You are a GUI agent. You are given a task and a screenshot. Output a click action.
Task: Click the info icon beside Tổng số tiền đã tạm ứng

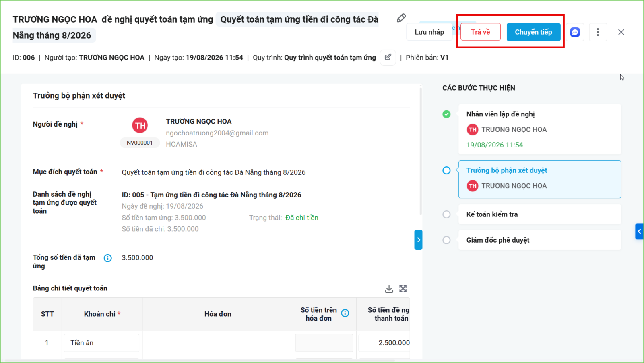point(108,258)
